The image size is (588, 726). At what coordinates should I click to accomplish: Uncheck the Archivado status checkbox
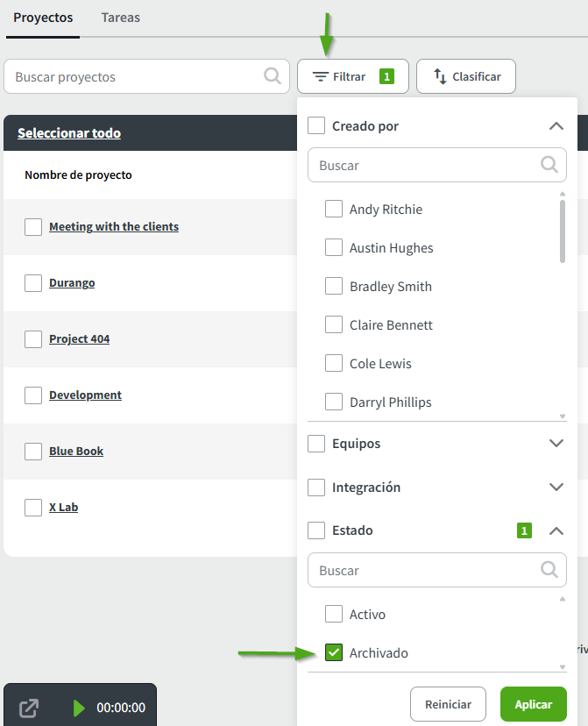334,652
